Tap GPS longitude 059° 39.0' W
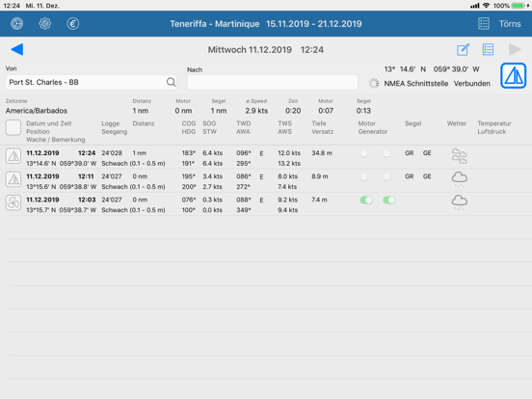 [456, 69]
